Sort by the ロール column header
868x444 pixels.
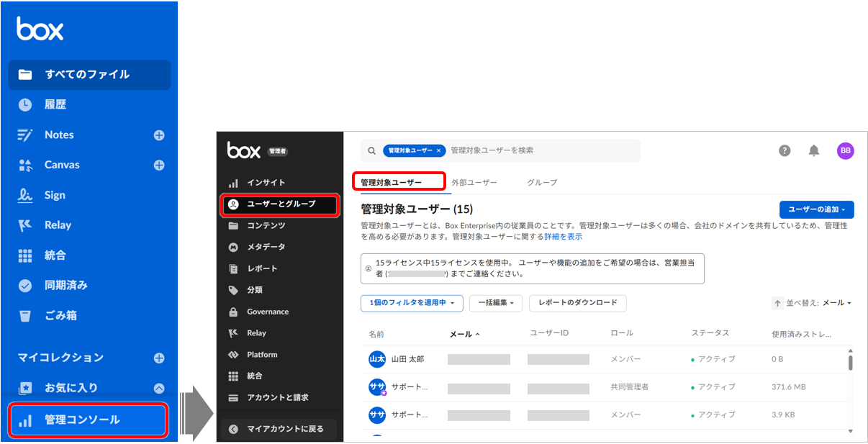click(622, 333)
